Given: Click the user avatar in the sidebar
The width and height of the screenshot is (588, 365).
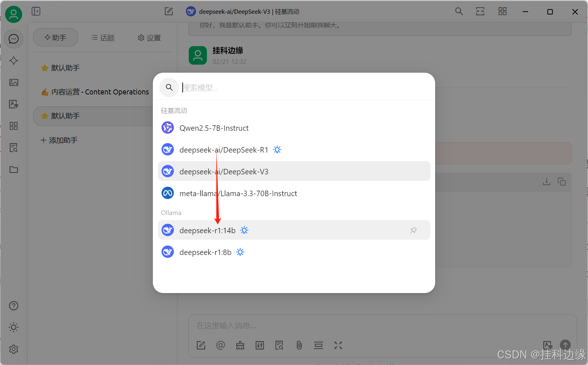Looking at the screenshot, I should [13, 14].
